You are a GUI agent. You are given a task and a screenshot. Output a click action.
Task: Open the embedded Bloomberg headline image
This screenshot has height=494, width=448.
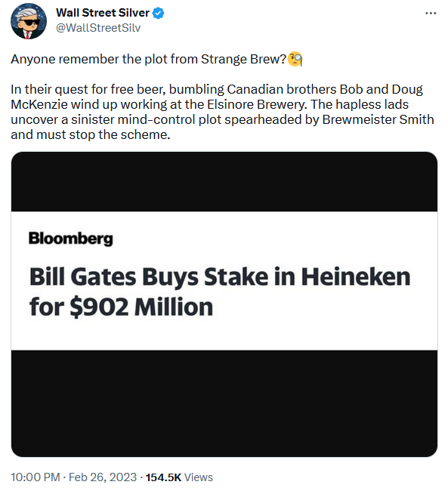(x=224, y=304)
